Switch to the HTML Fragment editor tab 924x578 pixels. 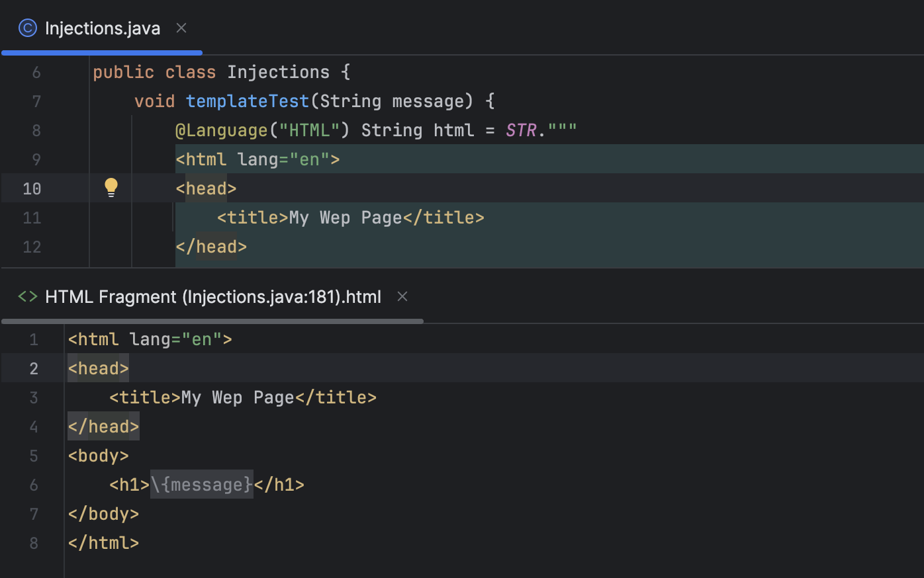[212, 296]
